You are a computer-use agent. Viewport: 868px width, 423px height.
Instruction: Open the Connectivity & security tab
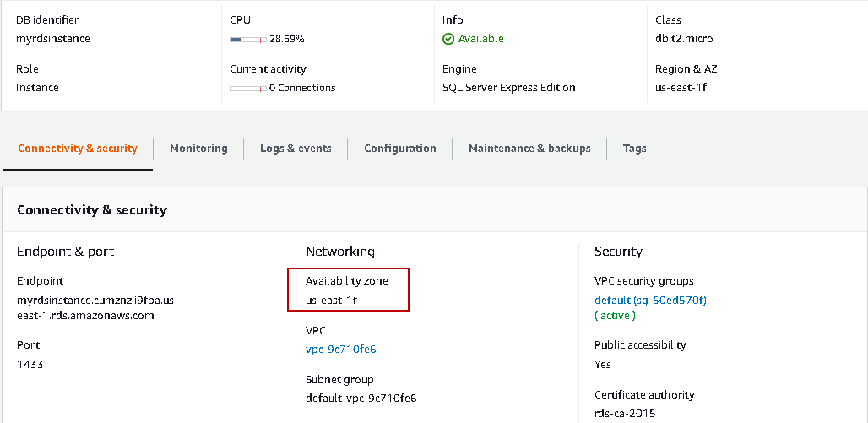78,149
